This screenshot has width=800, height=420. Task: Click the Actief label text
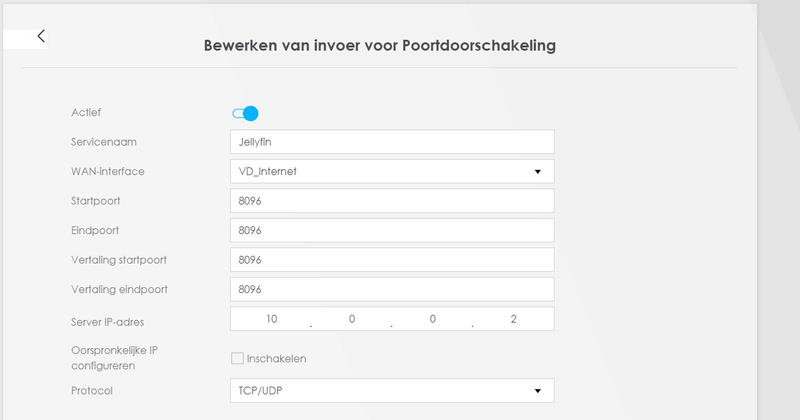coord(86,112)
